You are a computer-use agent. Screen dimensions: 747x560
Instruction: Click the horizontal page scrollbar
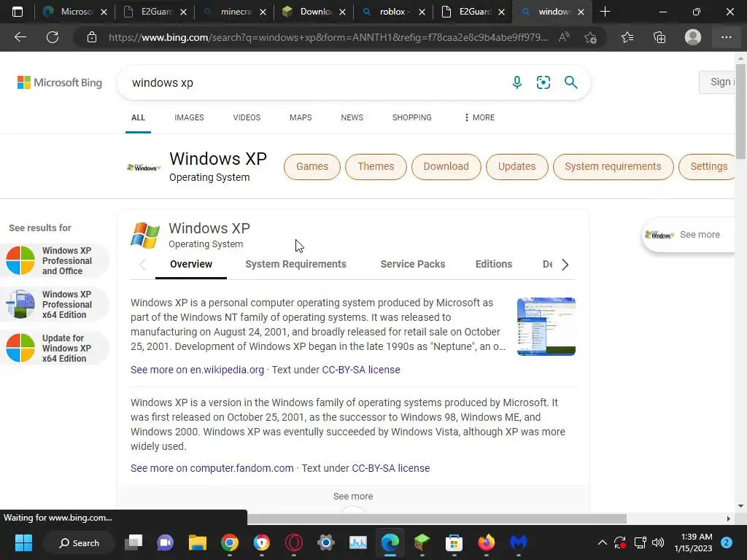point(437,518)
